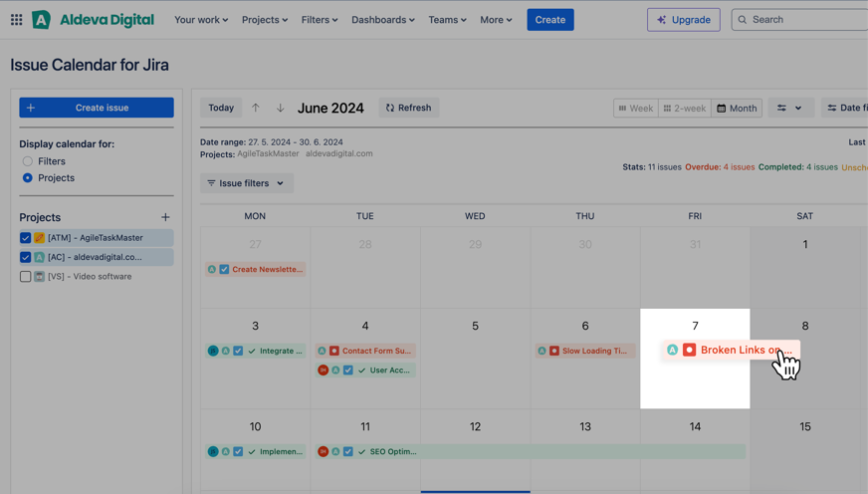This screenshot has width=868, height=494.
Task: Switch to Month view
Action: (737, 108)
